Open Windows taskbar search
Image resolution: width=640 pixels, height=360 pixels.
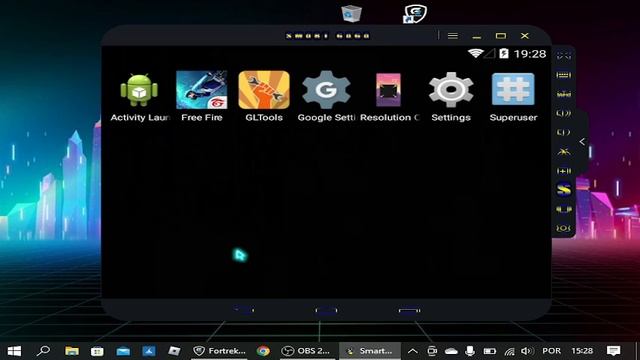43,351
